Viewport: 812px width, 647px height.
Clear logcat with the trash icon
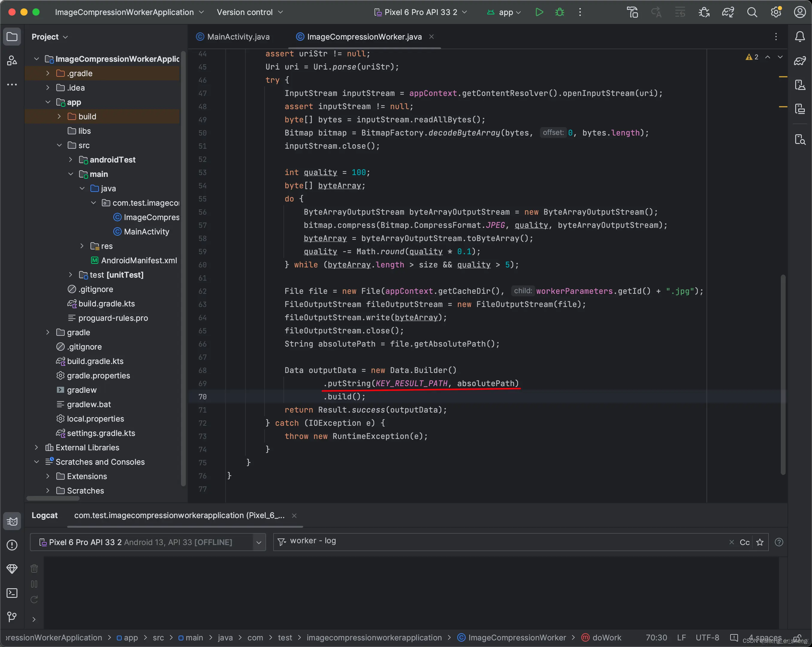[x=34, y=568]
